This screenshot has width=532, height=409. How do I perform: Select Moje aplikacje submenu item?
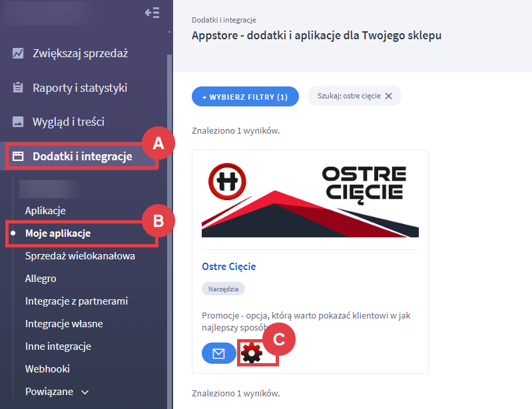tap(58, 233)
